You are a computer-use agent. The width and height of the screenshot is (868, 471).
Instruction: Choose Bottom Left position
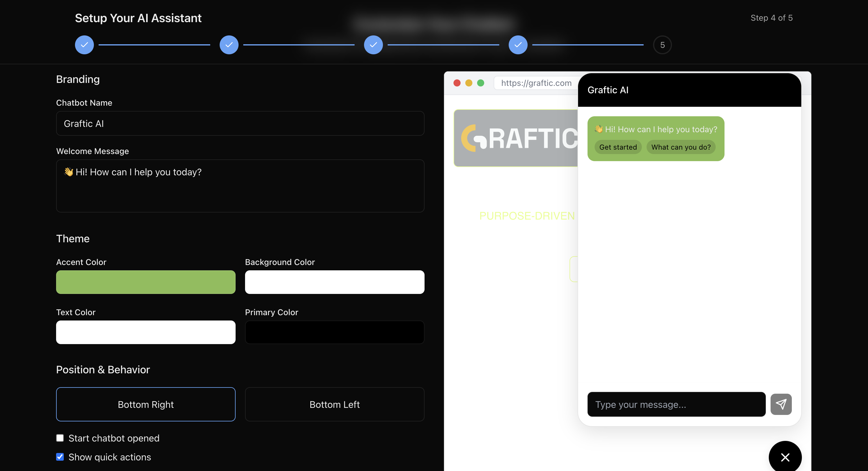tap(334, 404)
